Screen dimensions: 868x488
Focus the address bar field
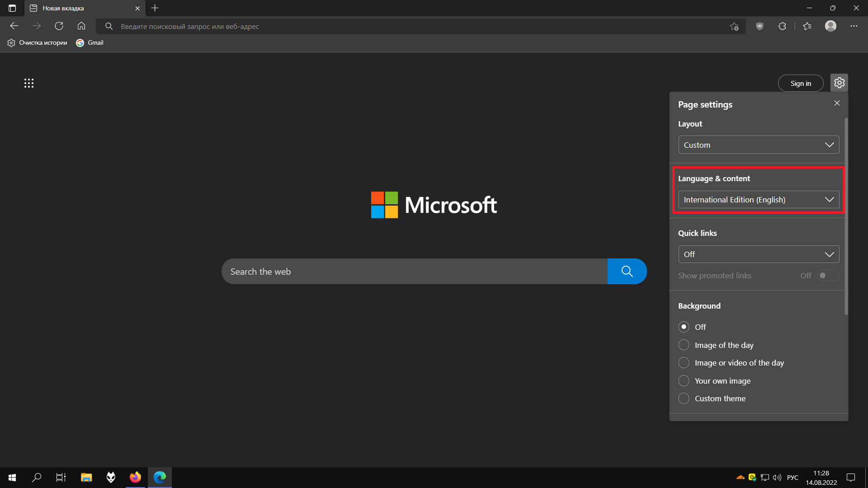pyautogui.click(x=420, y=26)
